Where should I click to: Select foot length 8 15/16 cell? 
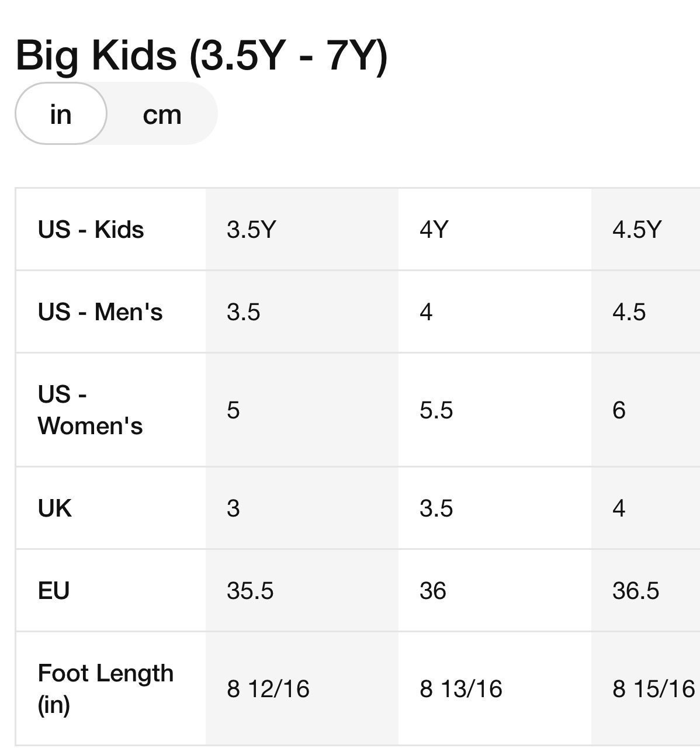[x=646, y=688]
